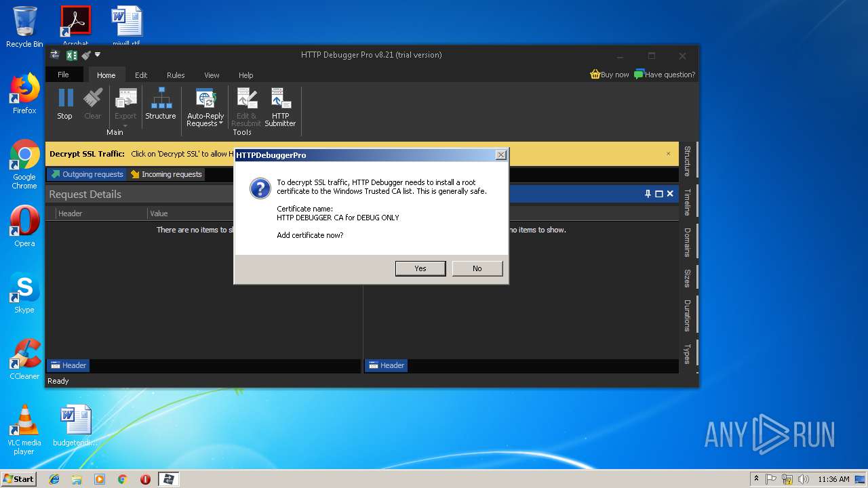
Task: Click the Excel export quick-access icon
Action: click(x=71, y=55)
